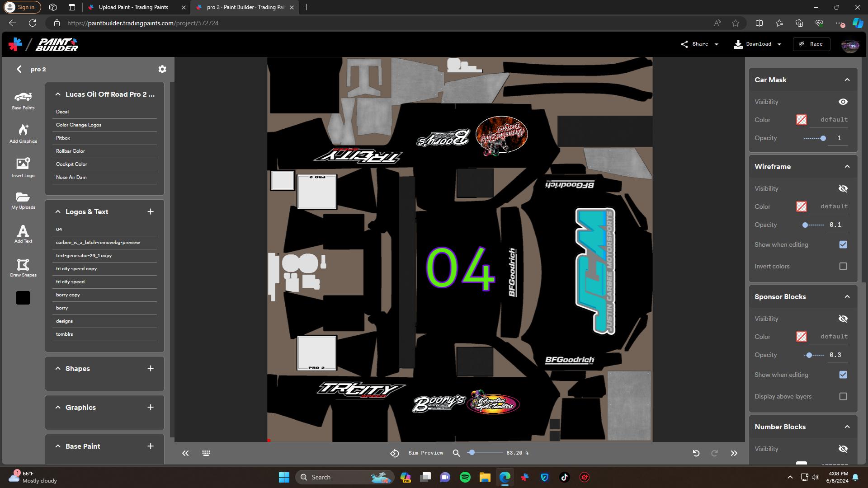This screenshot has height=488, width=868.
Task: Select the Add Text tool
Action: click(x=23, y=234)
